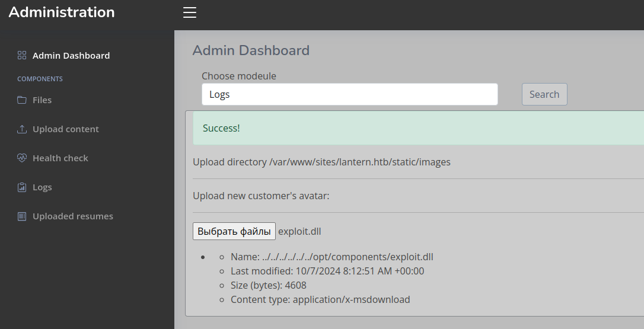Screen dimensions: 644x329
Task: Click the Admin Dashboard page heading
Action: coord(251,50)
